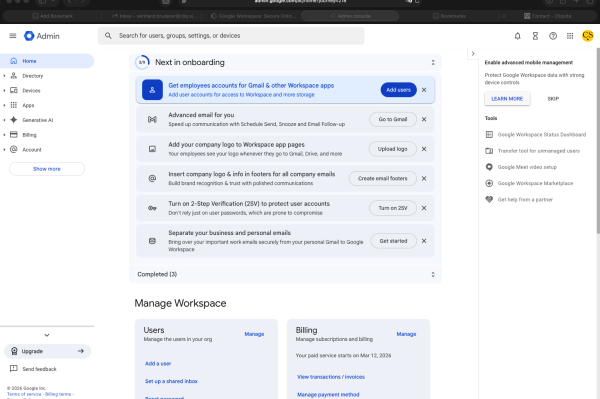The width and height of the screenshot is (600, 399).
Task: Switch to the Bookmarks browser tab
Action: [449, 16]
